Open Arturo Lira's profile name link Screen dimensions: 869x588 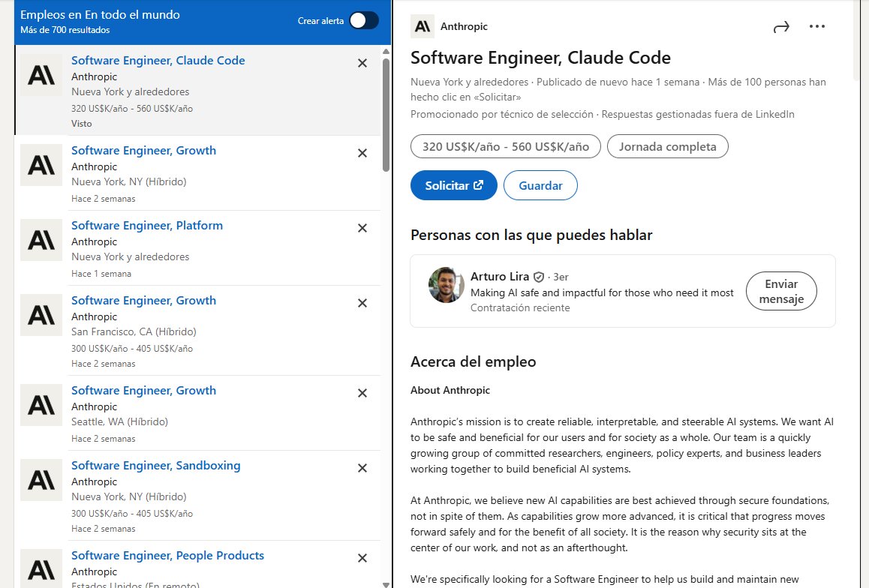(500, 276)
